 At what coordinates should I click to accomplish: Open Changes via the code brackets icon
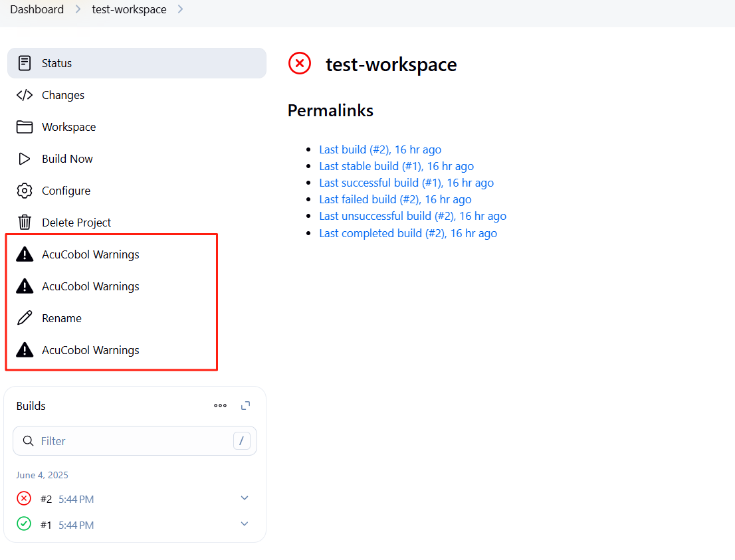point(25,95)
